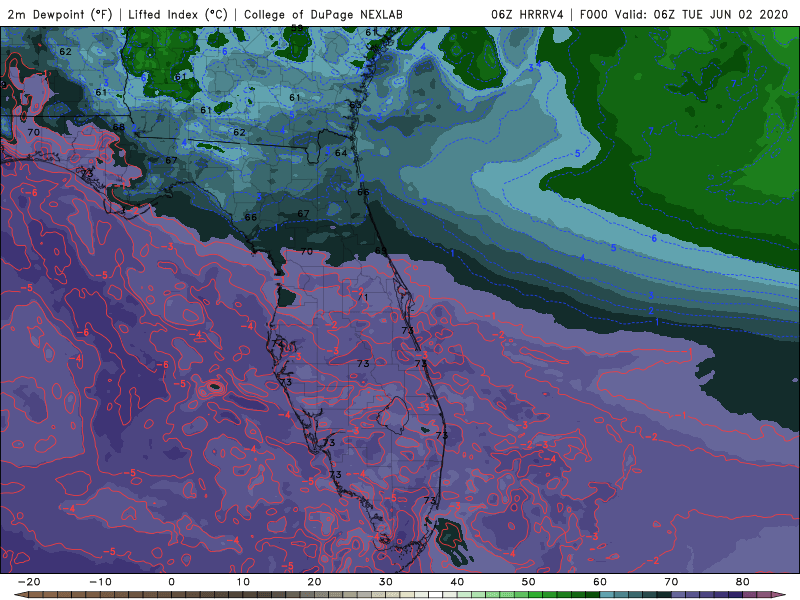Click the "Valid: 06Z TUE JUN 02 2020" timestamp
Viewport: 800px width, 600px height.
coord(701,14)
